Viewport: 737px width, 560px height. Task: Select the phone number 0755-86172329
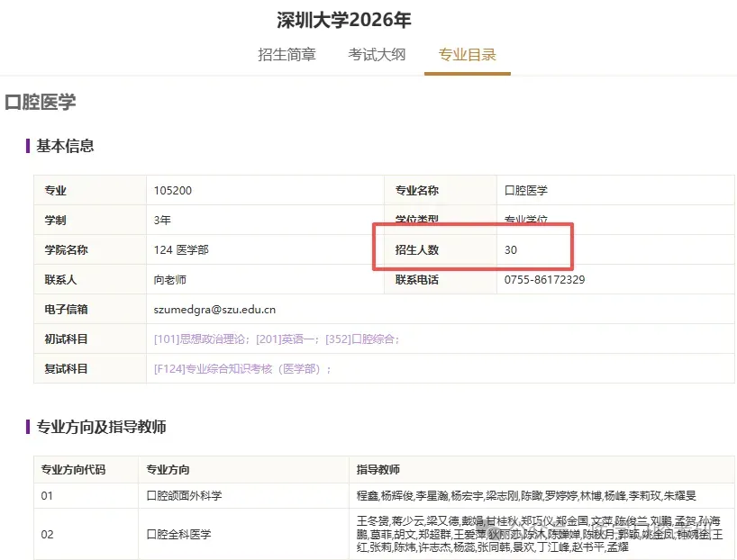[544, 279]
